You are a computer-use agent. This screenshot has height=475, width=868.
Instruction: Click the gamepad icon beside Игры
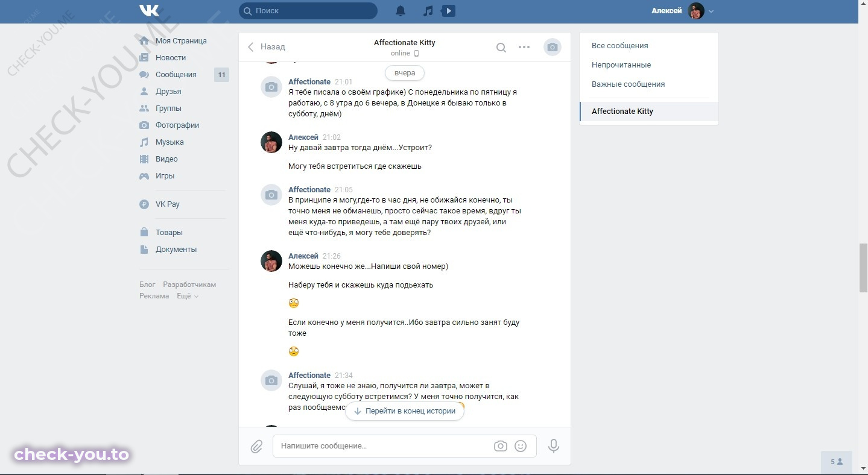coord(144,176)
